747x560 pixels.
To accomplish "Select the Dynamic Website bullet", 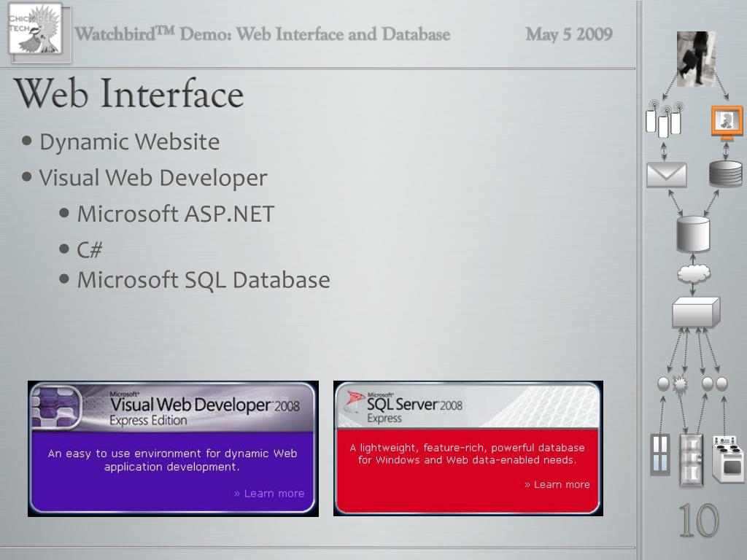I will point(129,142).
